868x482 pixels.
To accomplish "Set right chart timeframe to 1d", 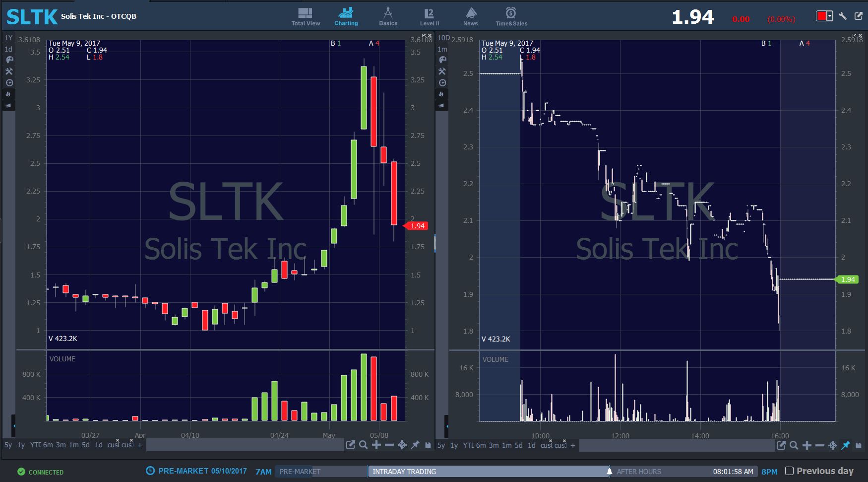I will click(531, 445).
